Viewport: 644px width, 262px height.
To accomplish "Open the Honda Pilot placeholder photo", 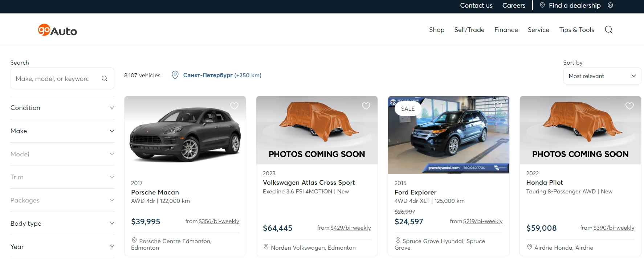I will tap(580, 130).
